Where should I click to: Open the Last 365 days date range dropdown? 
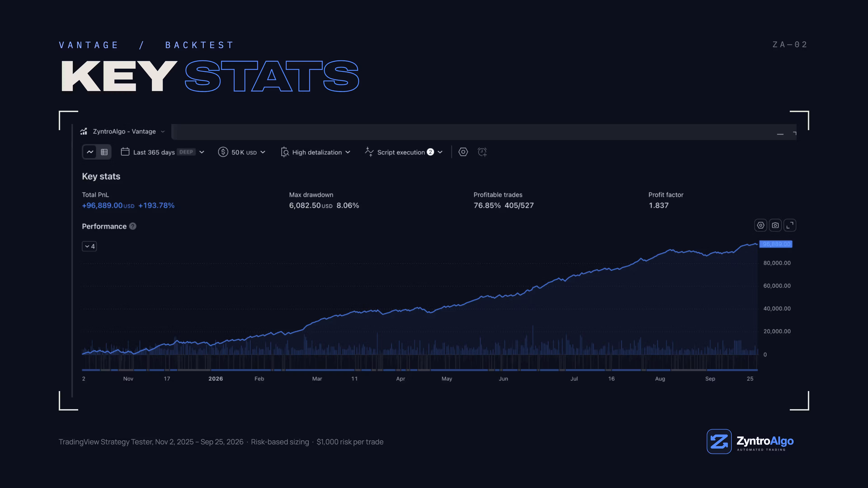(x=163, y=152)
